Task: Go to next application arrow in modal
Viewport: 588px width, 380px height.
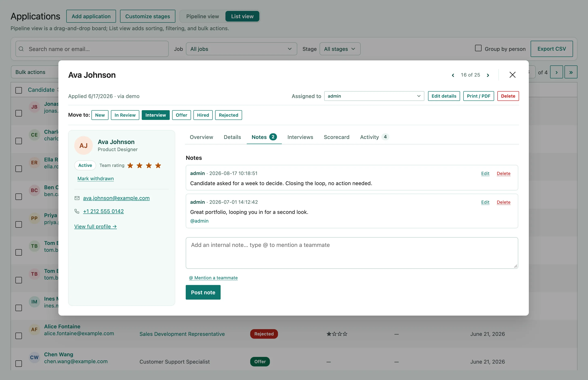Action: (x=488, y=75)
